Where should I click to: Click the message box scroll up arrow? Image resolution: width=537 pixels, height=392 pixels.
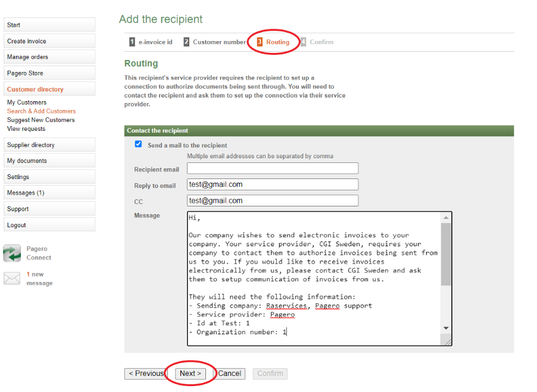coord(446,218)
